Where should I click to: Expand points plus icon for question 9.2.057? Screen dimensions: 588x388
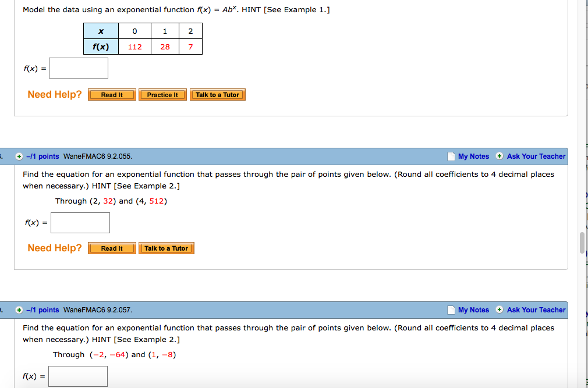(x=19, y=310)
